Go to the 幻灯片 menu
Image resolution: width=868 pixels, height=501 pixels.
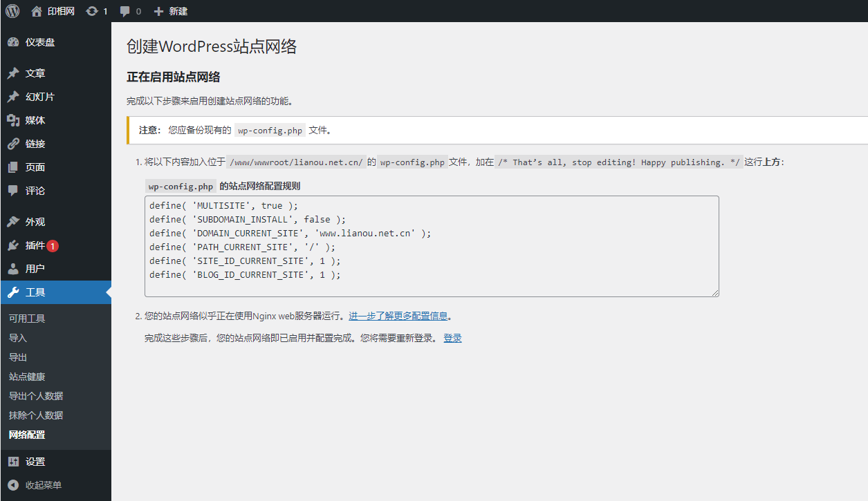[x=55, y=97]
